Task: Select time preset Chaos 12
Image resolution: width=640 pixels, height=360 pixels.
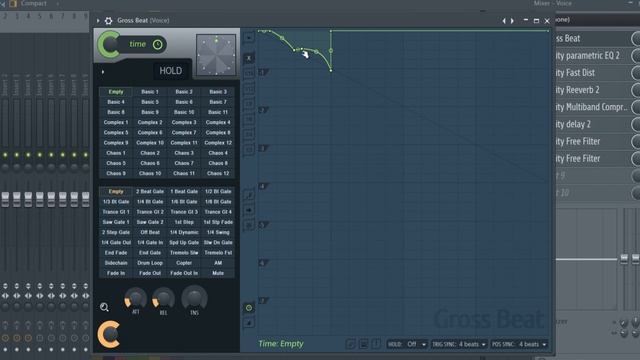Action: click(218, 173)
